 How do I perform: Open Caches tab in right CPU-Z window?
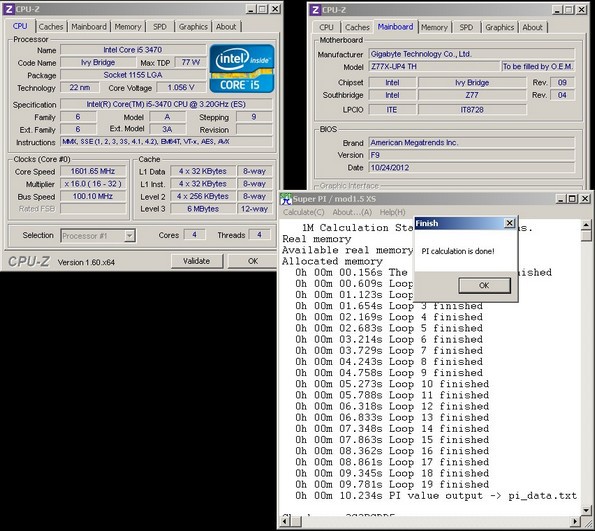(357, 27)
